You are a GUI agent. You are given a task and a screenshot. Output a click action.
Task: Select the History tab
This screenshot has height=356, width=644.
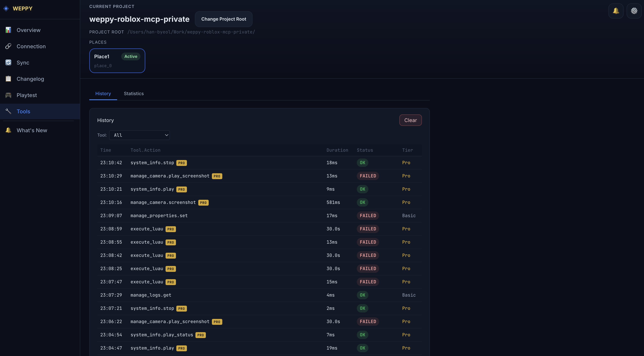[x=103, y=93]
